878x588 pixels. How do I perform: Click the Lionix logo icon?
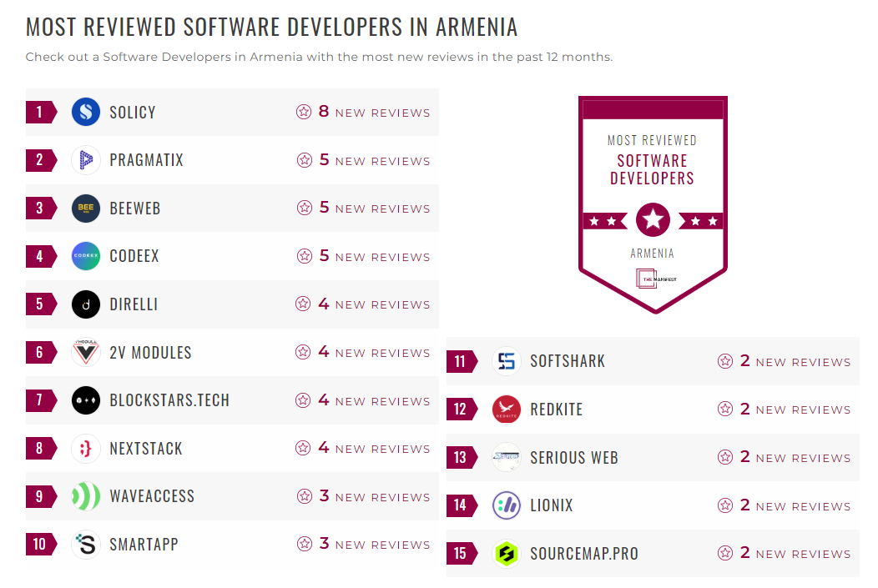(x=506, y=505)
